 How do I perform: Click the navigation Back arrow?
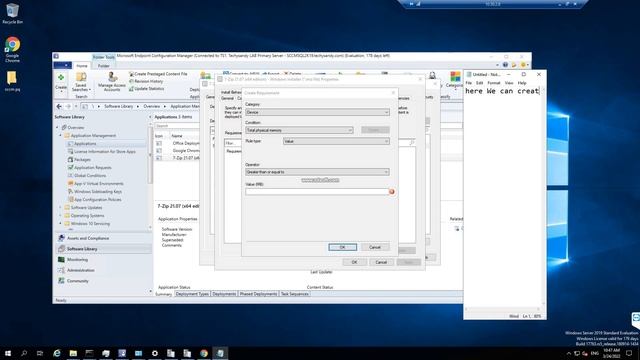coord(59,107)
